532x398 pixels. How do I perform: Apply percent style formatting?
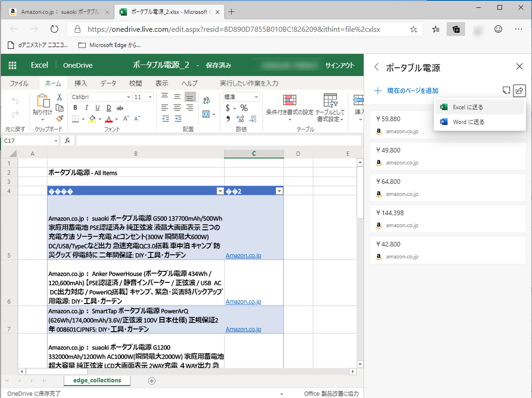[x=244, y=108]
